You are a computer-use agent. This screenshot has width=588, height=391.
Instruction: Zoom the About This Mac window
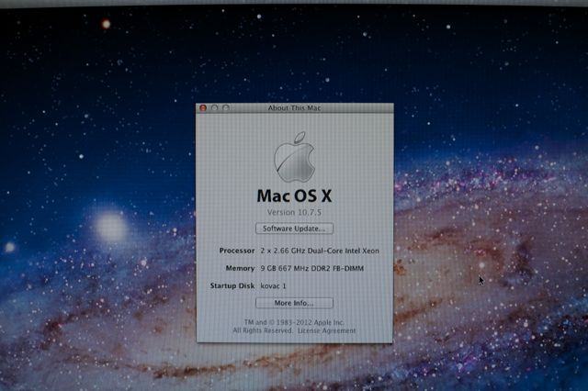225,108
